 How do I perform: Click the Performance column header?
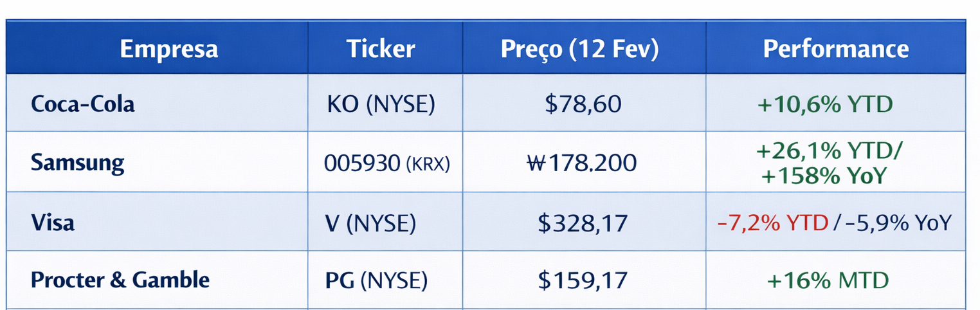[x=835, y=50]
